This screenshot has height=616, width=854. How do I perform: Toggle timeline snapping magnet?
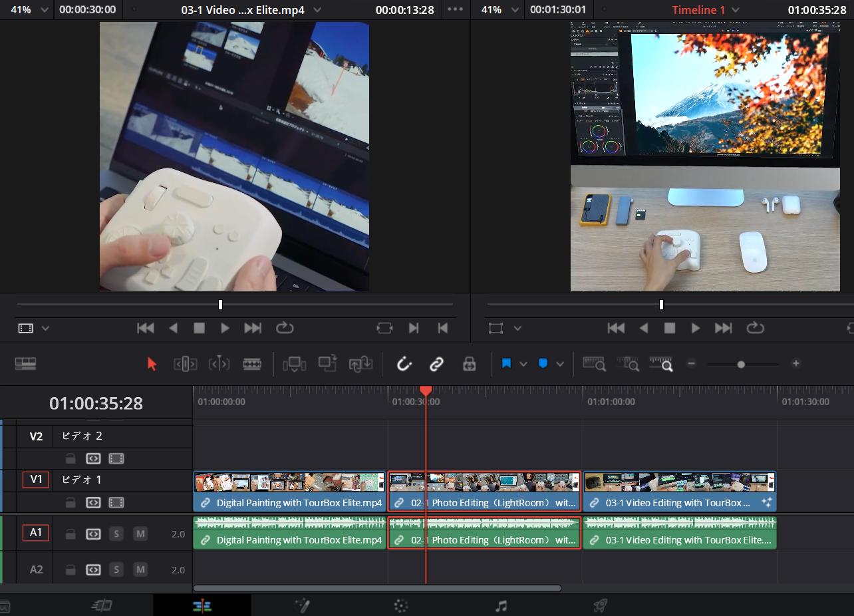404,364
